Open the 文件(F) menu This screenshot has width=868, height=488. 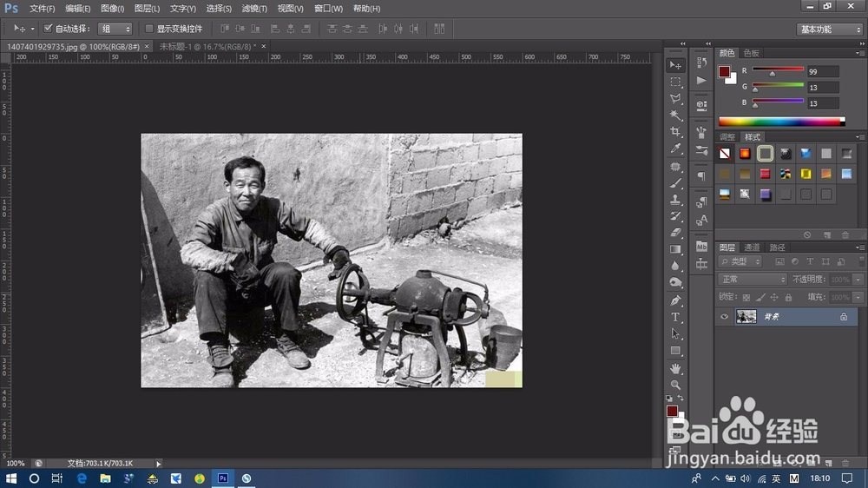click(x=42, y=9)
